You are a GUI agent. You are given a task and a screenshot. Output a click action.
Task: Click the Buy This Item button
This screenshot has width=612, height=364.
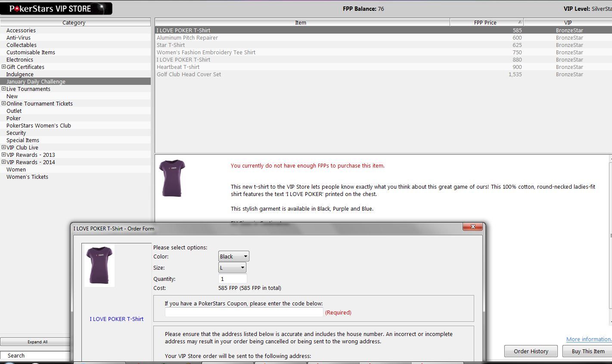[587, 351]
